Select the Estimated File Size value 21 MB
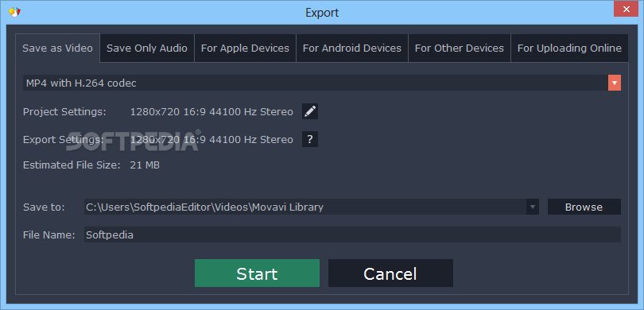The image size is (644, 310). point(145,165)
